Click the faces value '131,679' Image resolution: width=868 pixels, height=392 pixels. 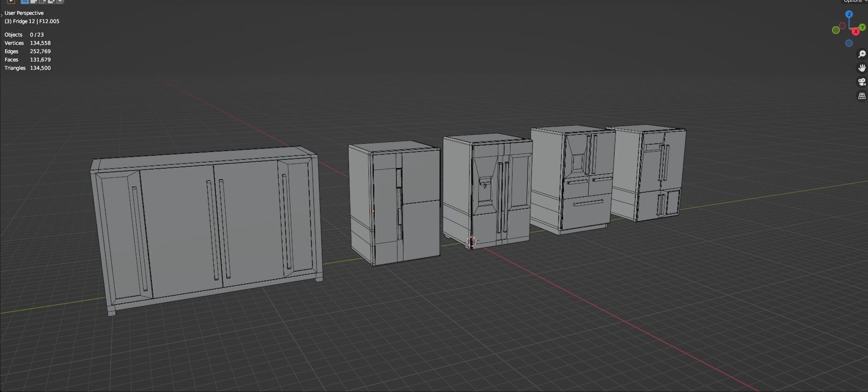(40, 60)
